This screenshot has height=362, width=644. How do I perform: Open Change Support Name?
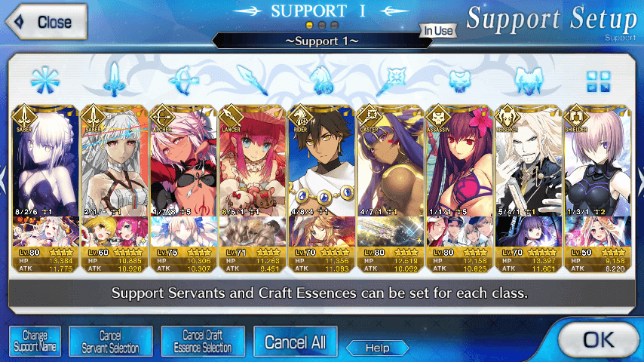(x=35, y=341)
